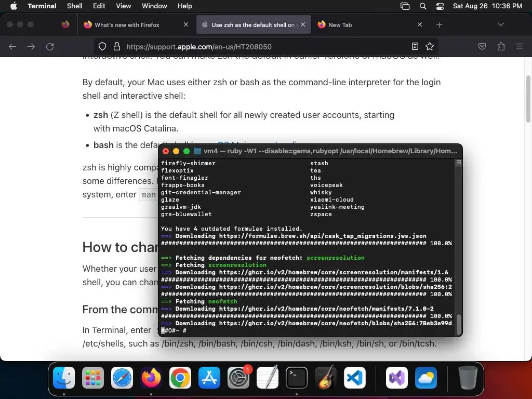The width and height of the screenshot is (532, 399).
Task: Click the screenresolution text in Terminal
Action: point(335,258)
